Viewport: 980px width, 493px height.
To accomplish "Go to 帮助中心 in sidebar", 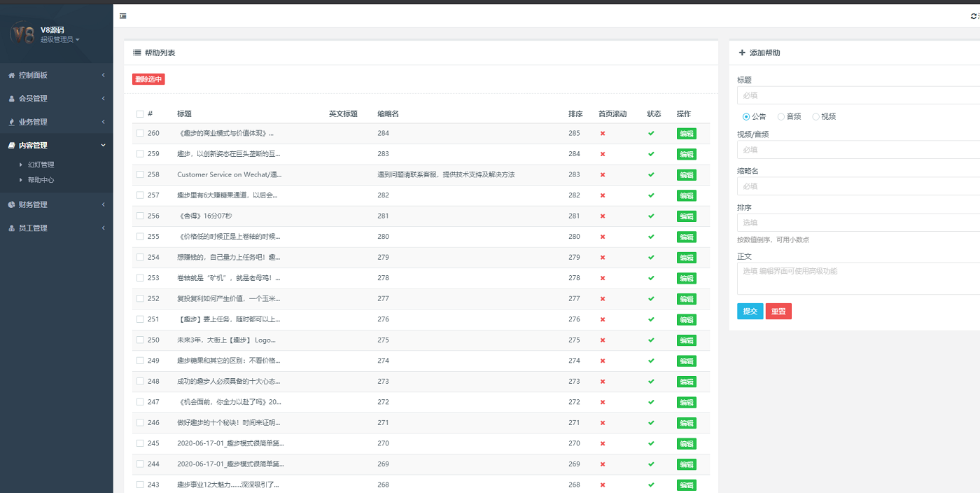I will pyautogui.click(x=41, y=180).
